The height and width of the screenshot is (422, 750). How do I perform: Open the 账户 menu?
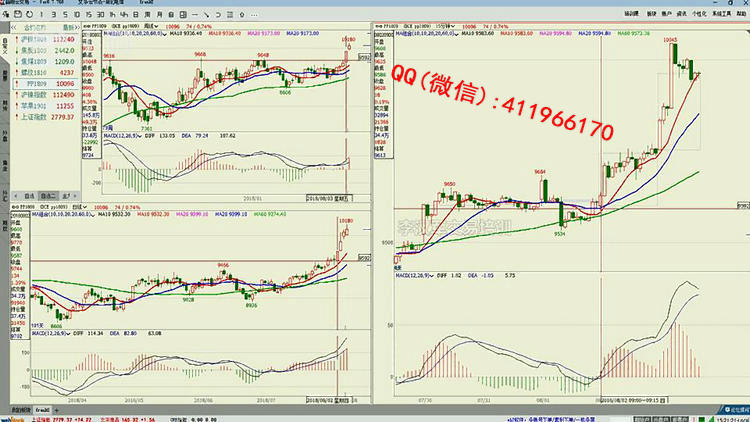(666, 14)
